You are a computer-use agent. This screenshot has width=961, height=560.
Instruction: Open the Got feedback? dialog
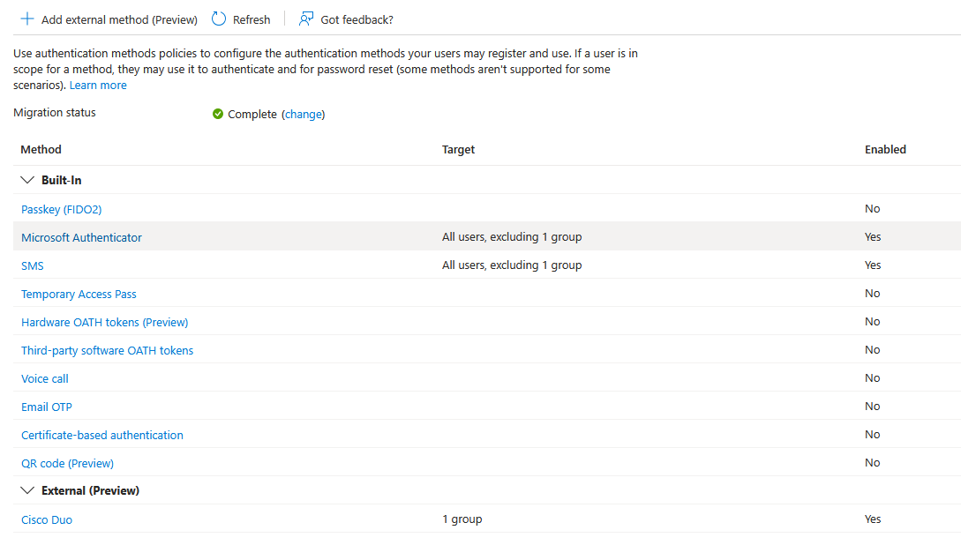pyautogui.click(x=345, y=19)
